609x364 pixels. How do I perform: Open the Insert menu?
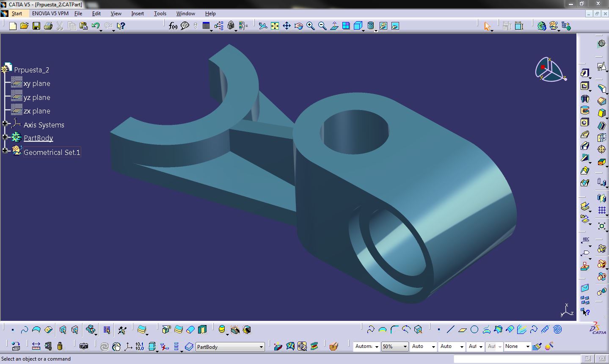tap(138, 14)
